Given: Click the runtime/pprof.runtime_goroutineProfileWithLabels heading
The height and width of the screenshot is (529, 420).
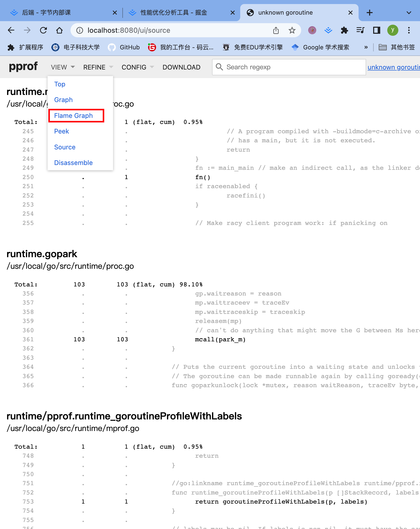Looking at the screenshot, I should [124, 416].
